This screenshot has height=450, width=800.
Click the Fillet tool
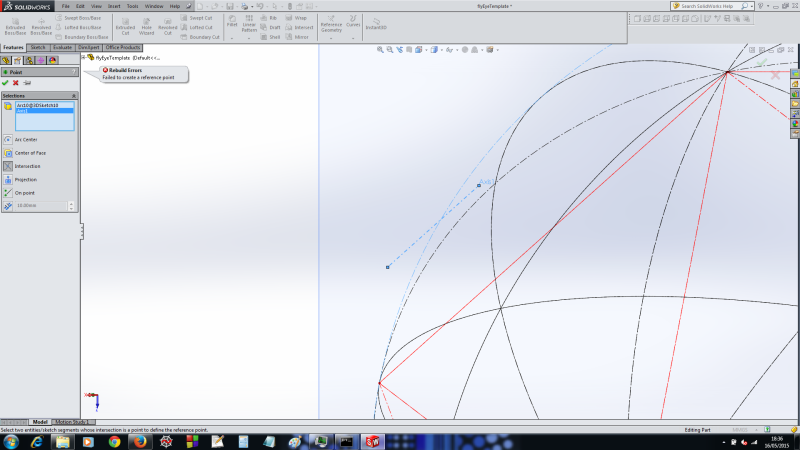232,21
